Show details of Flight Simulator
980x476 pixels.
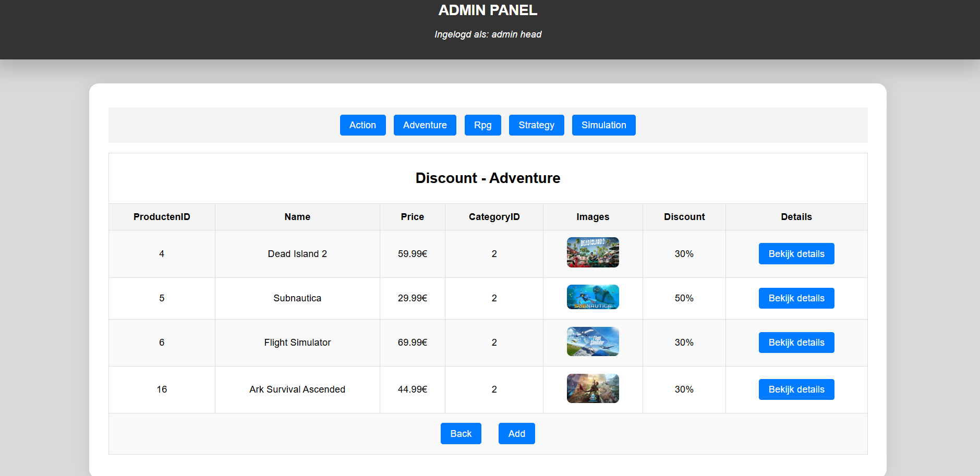point(796,342)
